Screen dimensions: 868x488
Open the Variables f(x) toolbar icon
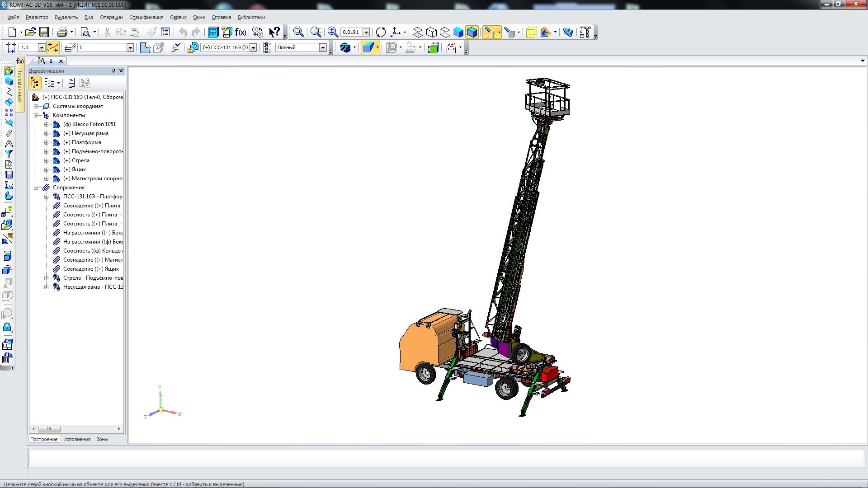coord(241,32)
